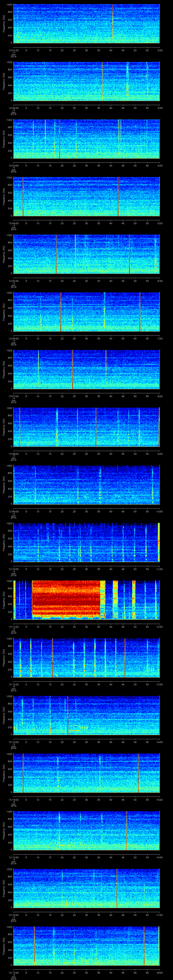Select the '13:13:00' start time label
The height and width of the screenshot is (980, 173).
pos(14,742)
